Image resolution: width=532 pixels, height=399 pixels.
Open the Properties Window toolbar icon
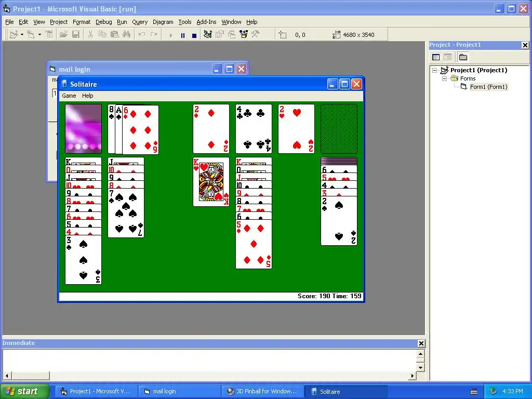[x=220, y=34]
